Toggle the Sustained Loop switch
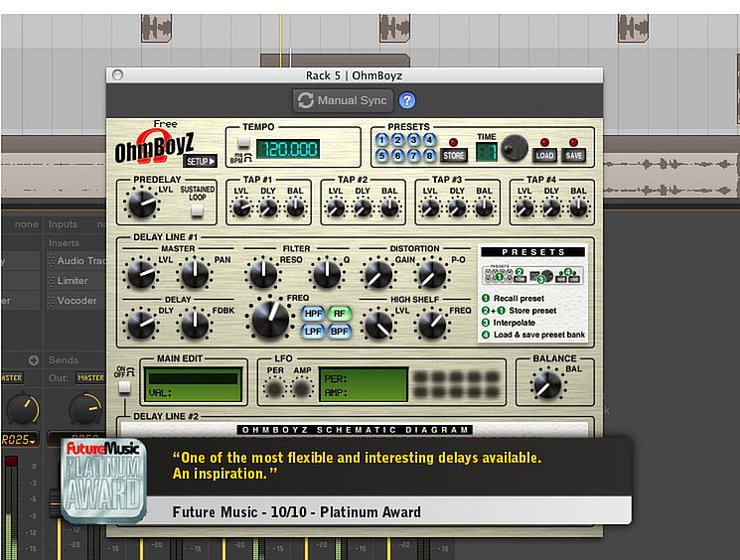Screen dimensions: 740x560 (198, 210)
